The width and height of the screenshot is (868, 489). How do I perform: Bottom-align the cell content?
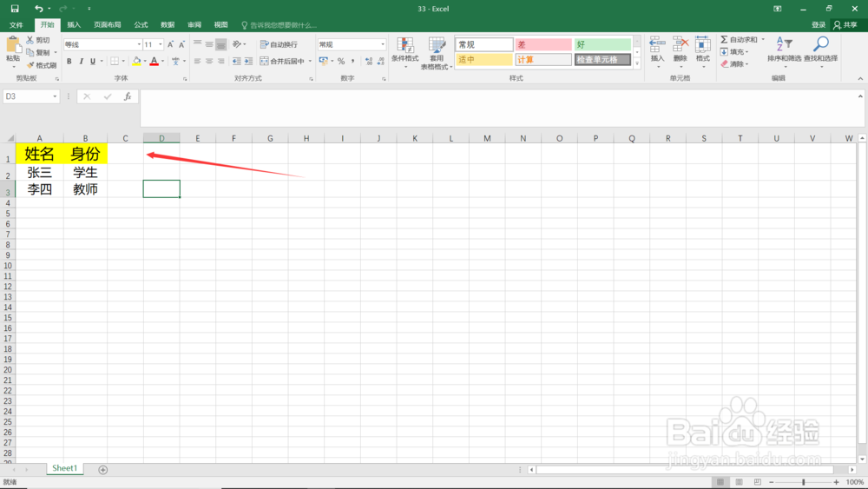(x=220, y=44)
